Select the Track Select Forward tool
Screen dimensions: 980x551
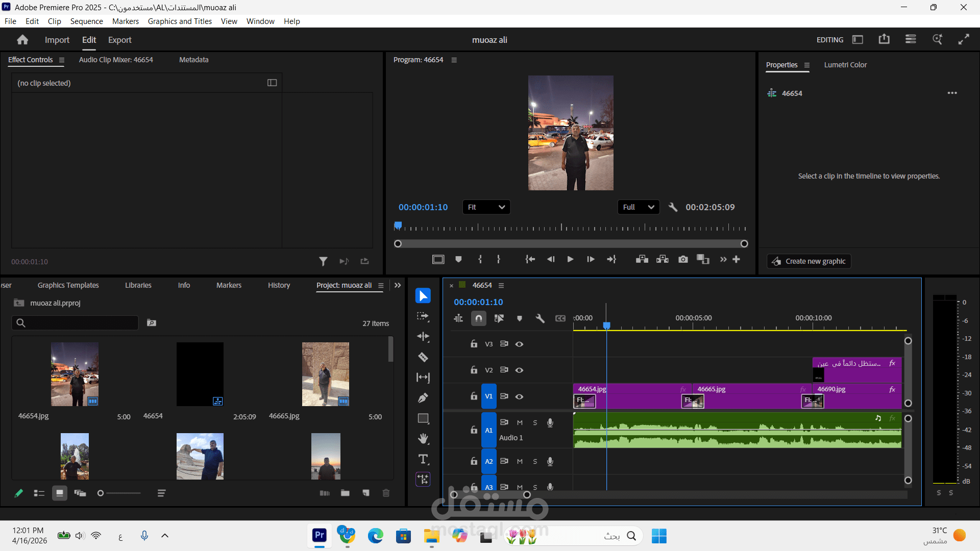coord(423,316)
